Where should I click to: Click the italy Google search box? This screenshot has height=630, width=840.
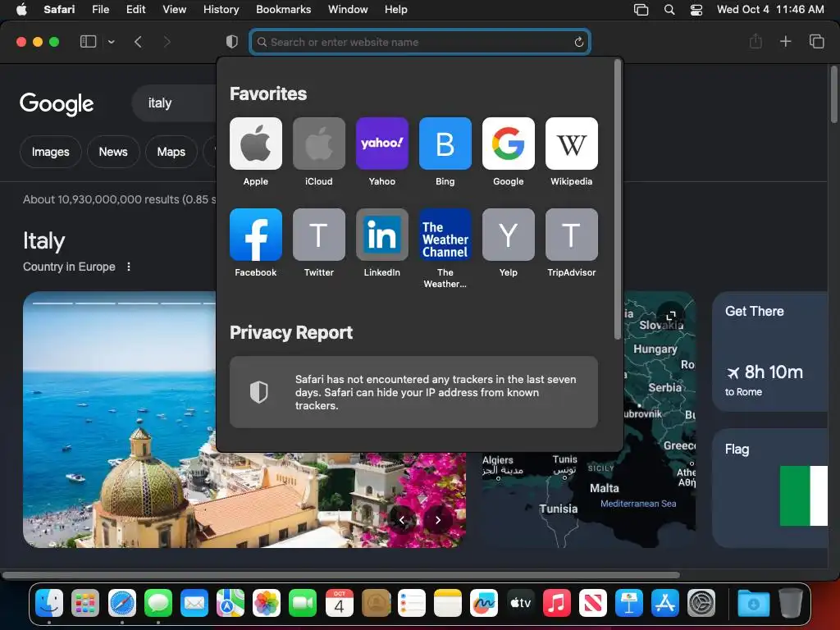point(174,103)
